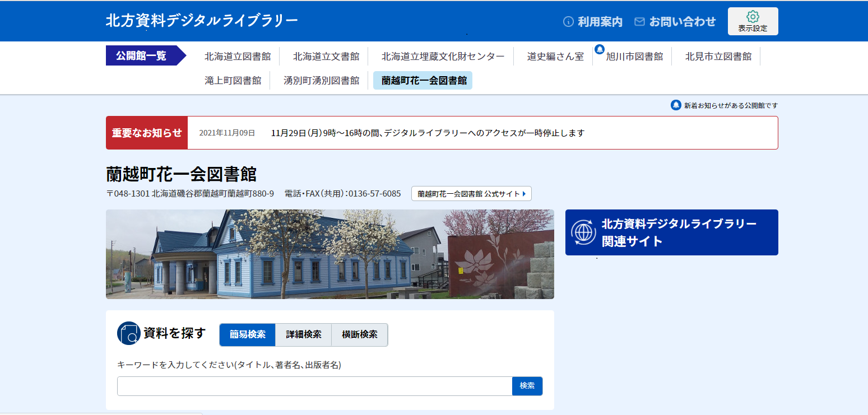868x415 pixels.
Task: Click the library building photo
Action: pos(330,254)
